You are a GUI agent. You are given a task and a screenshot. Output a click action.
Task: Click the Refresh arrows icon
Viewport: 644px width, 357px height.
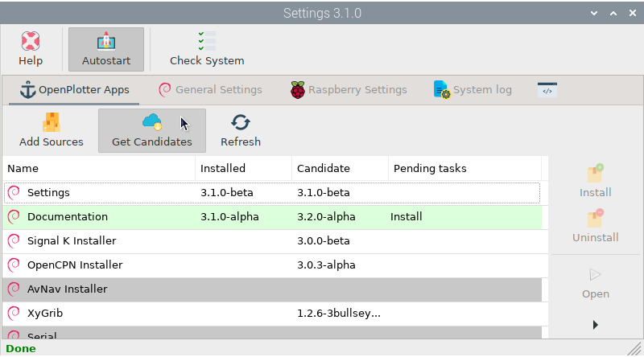click(x=241, y=122)
